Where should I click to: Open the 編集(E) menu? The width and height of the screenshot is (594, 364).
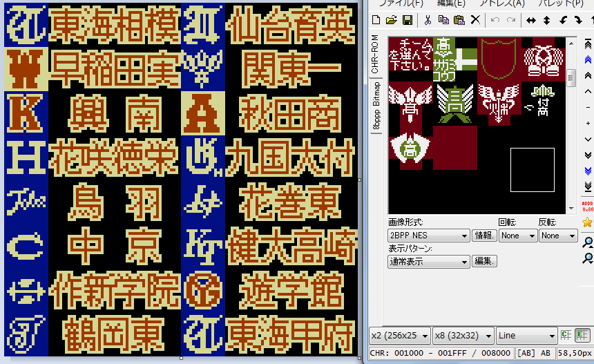click(451, 3)
